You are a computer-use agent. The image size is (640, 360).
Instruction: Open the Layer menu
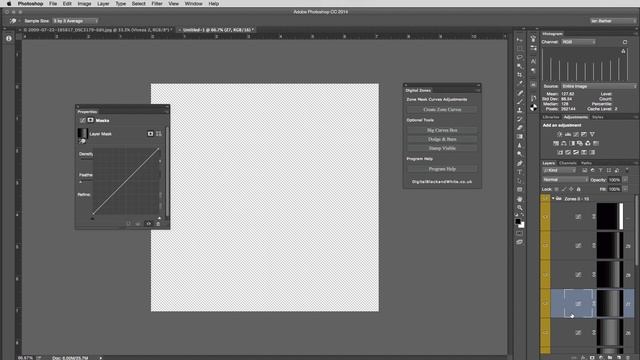(x=103, y=4)
